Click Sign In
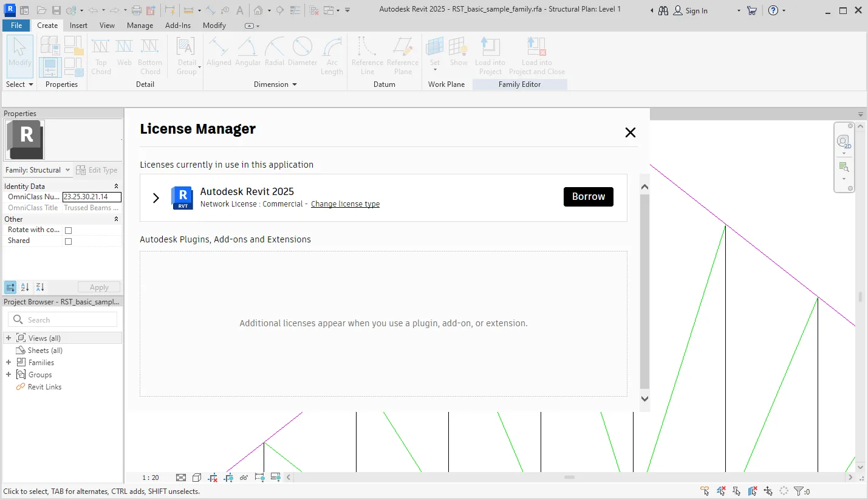This screenshot has height=500, width=868. click(x=690, y=11)
